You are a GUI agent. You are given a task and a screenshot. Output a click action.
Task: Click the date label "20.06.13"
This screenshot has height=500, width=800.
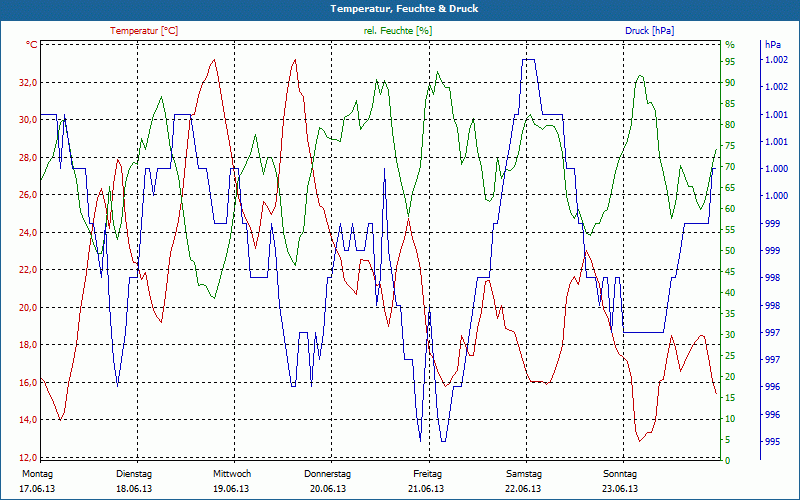tap(328, 489)
